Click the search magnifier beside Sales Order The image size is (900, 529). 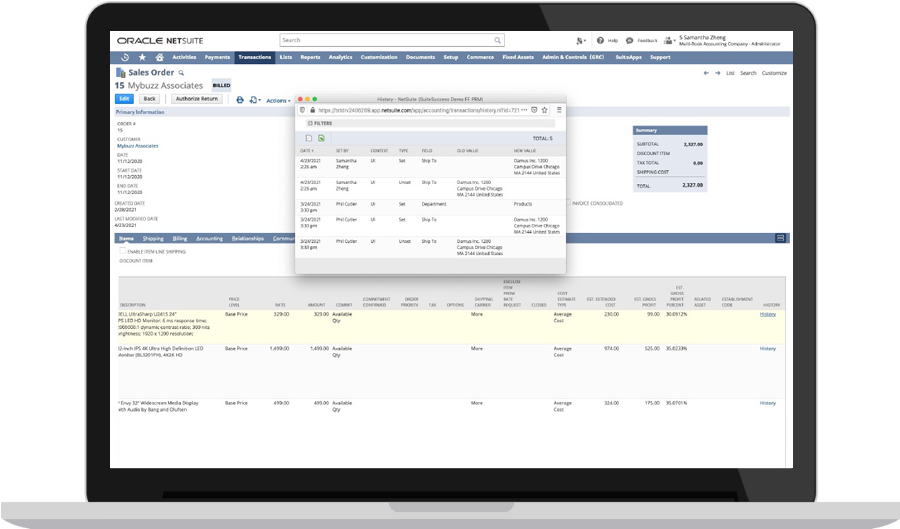pos(181,73)
